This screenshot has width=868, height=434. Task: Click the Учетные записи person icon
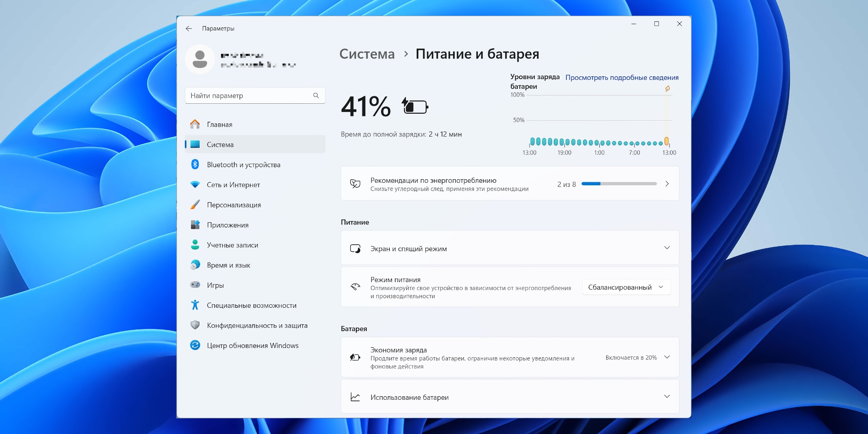tap(195, 245)
